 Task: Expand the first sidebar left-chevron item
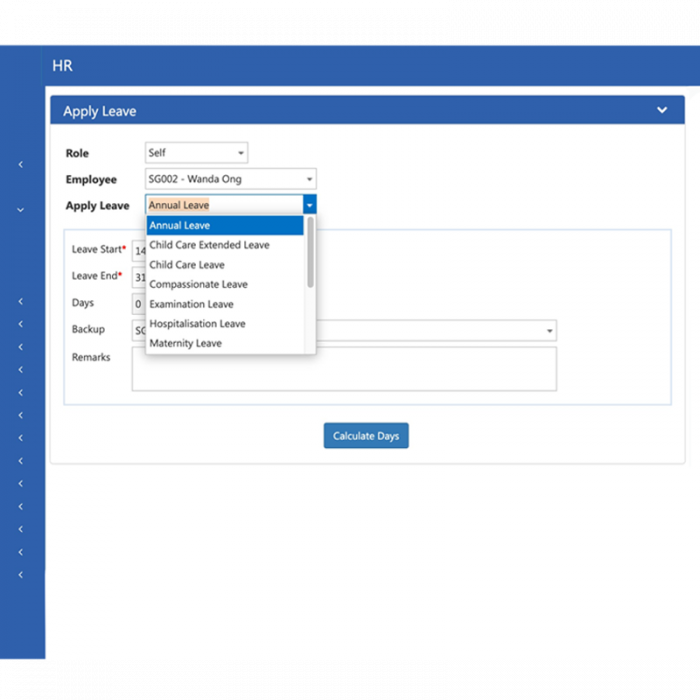pyautogui.click(x=21, y=165)
